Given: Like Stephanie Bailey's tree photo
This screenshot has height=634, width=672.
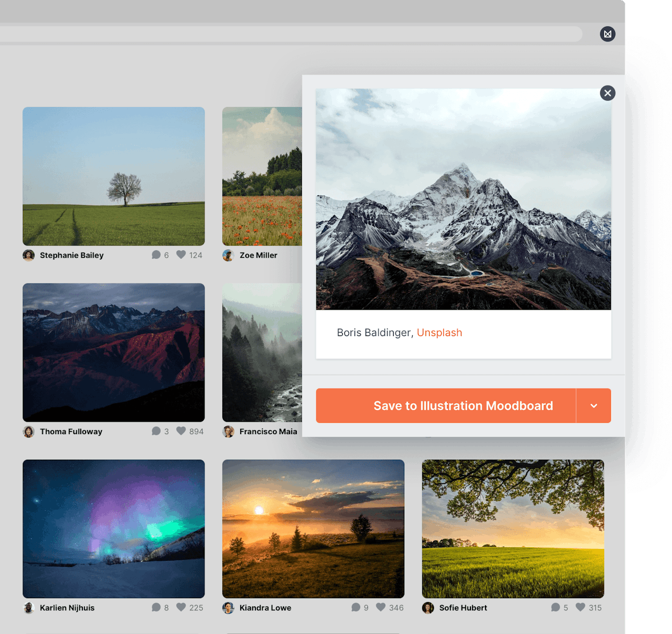Looking at the screenshot, I should tap(180, 254).
